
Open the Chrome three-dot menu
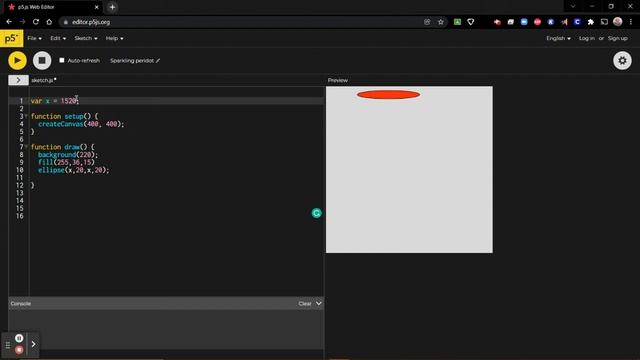click(x=631, y=22)
